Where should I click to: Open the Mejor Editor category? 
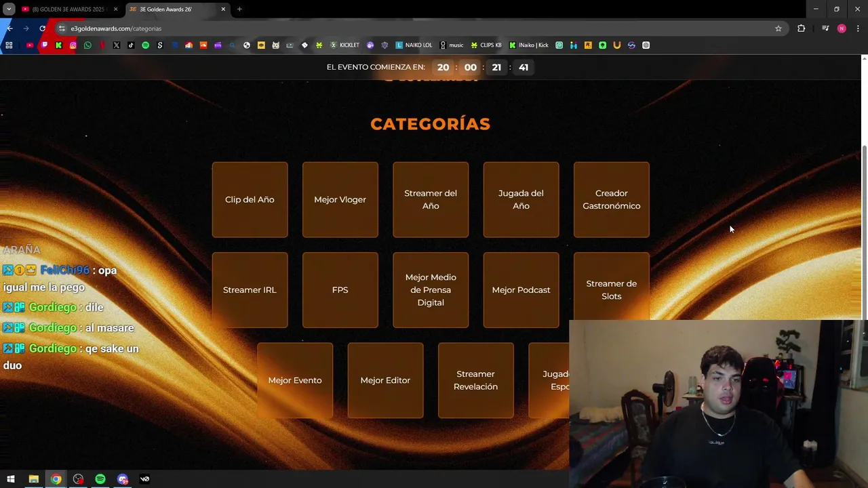385,380
